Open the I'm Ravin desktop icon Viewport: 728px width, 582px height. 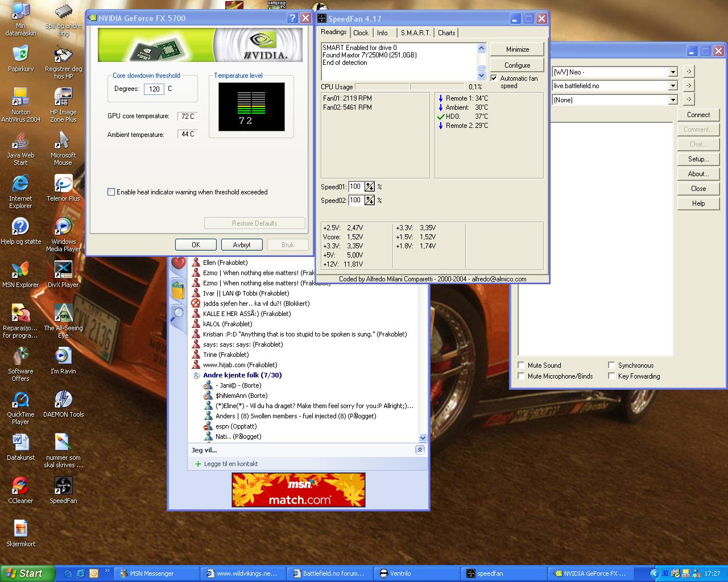click(x=63, y=361)
